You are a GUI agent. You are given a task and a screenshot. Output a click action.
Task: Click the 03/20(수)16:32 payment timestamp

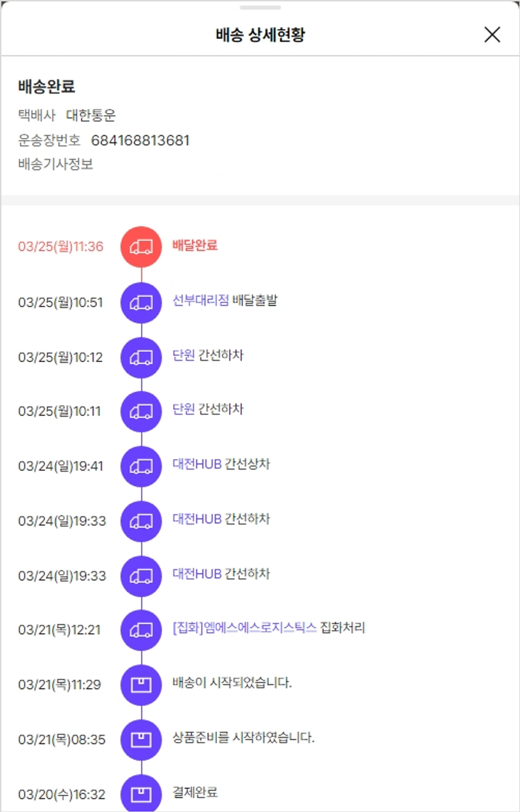click(62, 794)
